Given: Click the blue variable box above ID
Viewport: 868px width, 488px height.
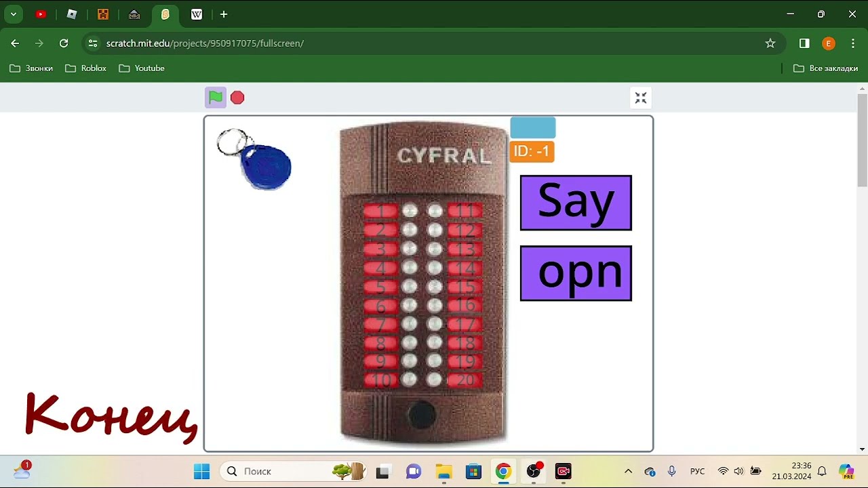Looking at the screenshot, I should click(533, 127).
